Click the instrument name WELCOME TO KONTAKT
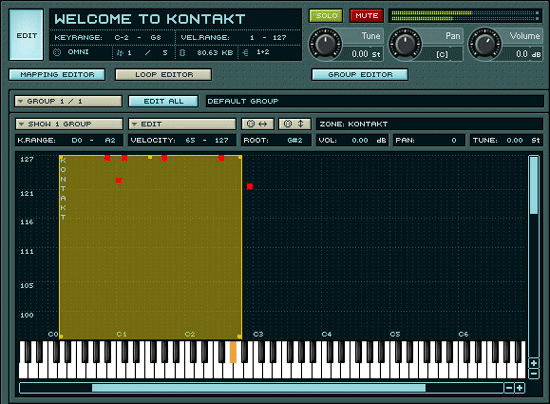 (150, 19)
